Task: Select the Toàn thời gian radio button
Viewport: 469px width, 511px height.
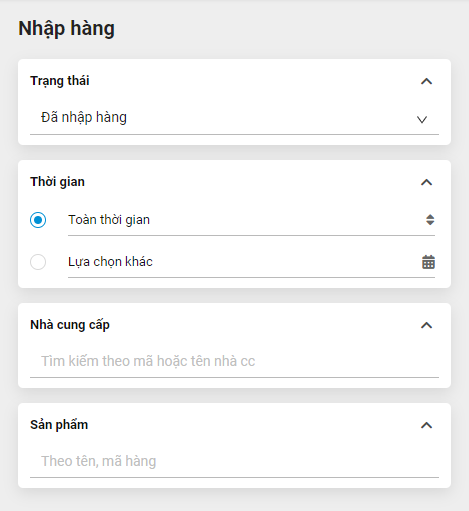Action: click(38, 220)
